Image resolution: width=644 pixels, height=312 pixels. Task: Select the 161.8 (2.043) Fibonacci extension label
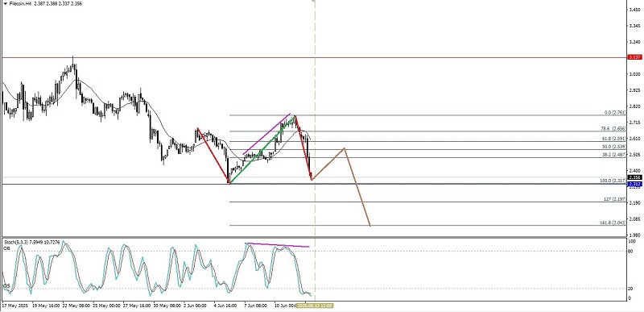point(613,223)
